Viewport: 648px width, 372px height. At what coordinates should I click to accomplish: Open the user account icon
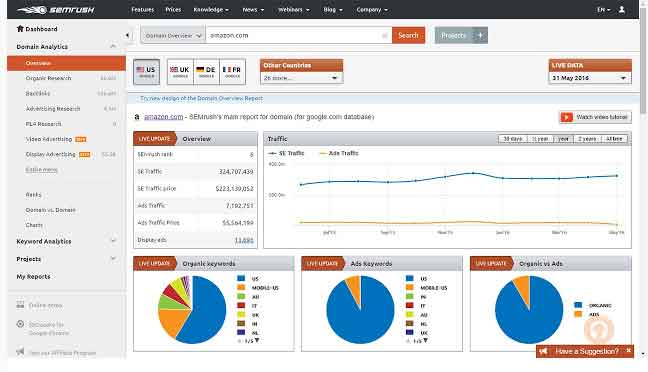pyautogui.click(x=622, y=9)
